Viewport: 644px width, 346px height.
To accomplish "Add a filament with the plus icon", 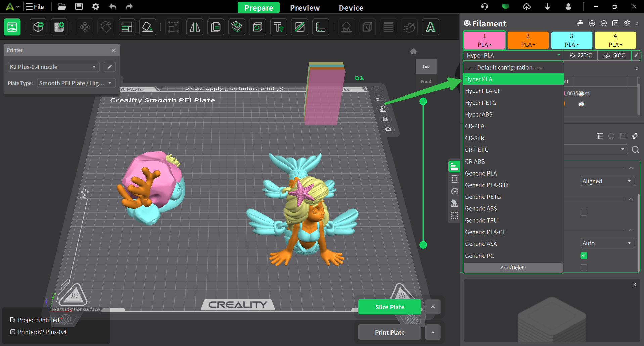I will [592, 23].
